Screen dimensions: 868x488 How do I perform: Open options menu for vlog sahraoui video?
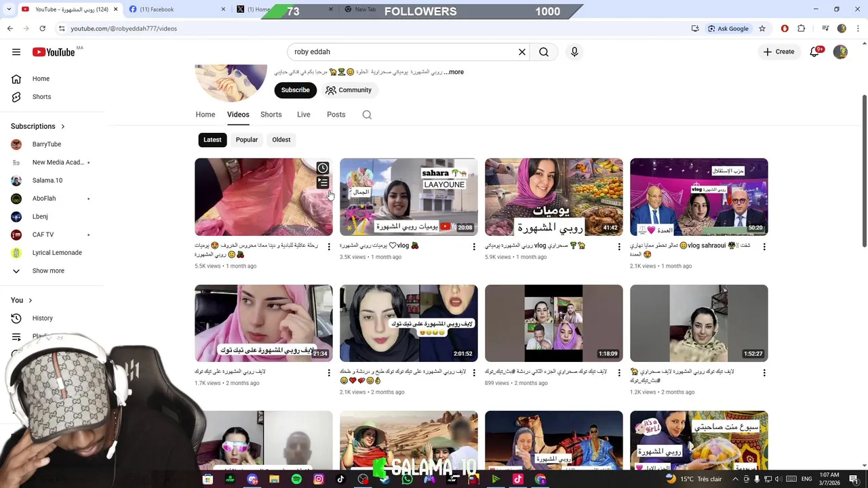[764, 247]
